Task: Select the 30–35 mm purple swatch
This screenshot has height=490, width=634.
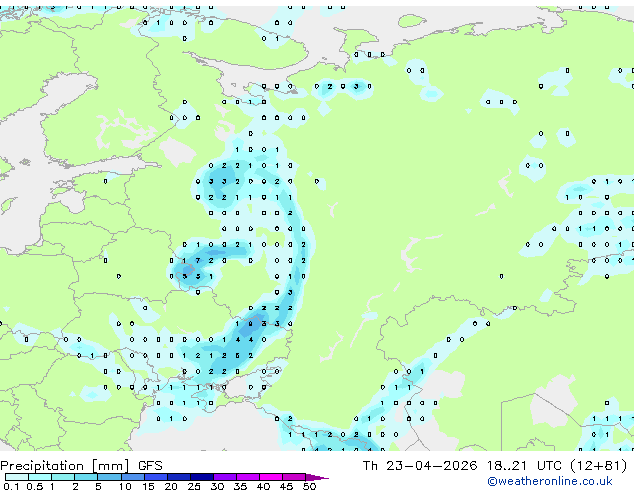Action: 224,477
